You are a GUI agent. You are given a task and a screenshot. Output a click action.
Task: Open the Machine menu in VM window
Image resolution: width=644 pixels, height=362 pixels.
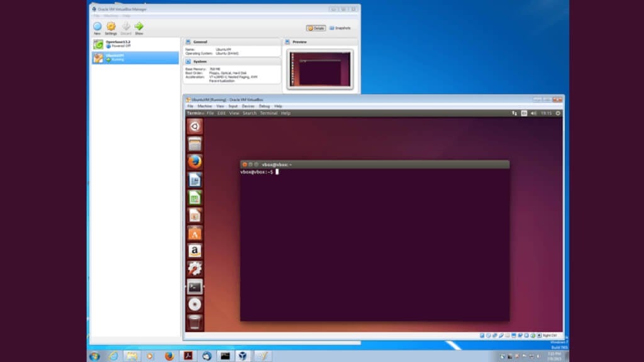pyautogui.click(x=204, y=106)
